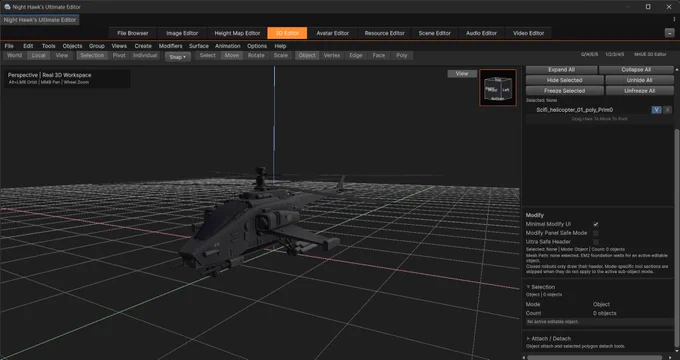Activate the Rotate tool
The width and height of the screenshot is (680, 360).
pos(256,56)
